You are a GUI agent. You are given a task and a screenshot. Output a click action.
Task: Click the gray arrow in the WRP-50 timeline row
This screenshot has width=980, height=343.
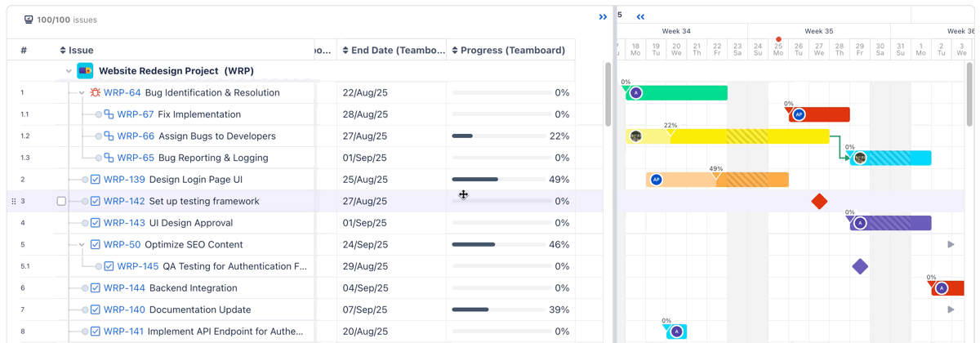[x=951, y=244]
